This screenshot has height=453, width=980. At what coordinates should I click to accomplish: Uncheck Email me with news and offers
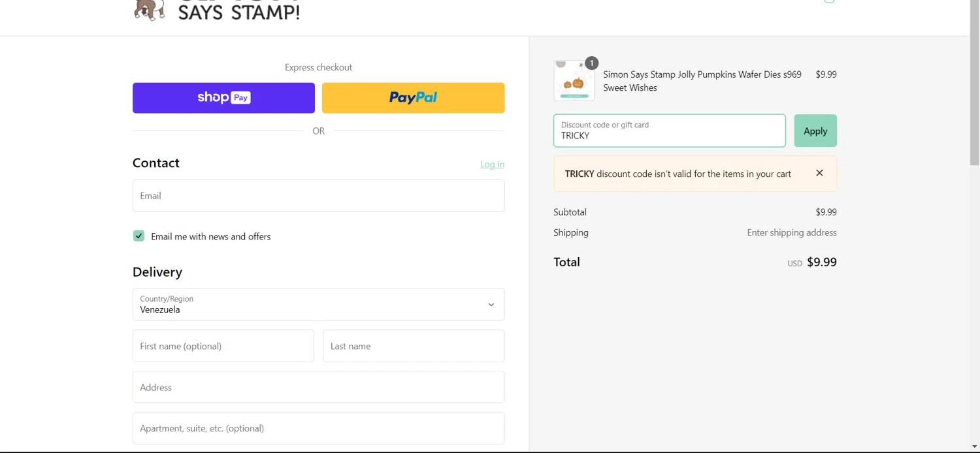coord(139,236)
